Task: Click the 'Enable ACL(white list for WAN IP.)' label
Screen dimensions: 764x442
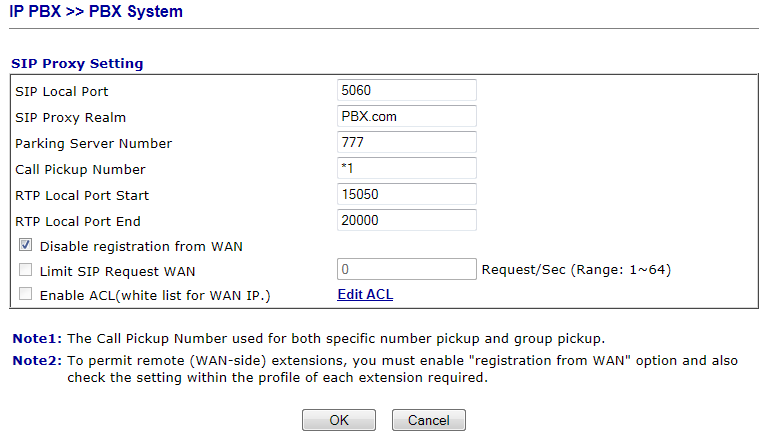Action: coord(155,296)
